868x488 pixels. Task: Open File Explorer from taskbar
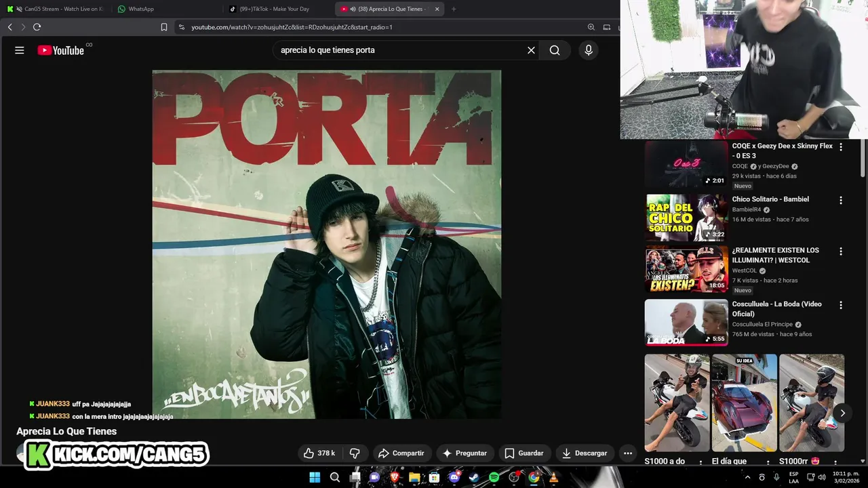(x=414, y=477)
